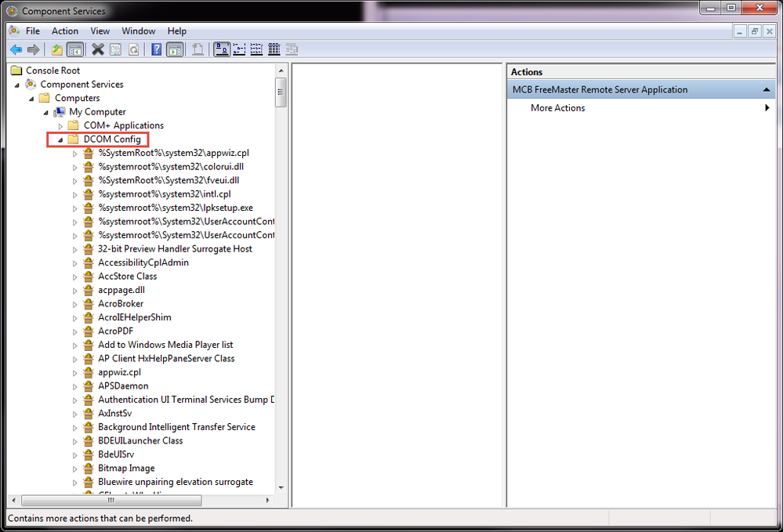Click the horizontal scrollbar below the tree

[111, 500]
